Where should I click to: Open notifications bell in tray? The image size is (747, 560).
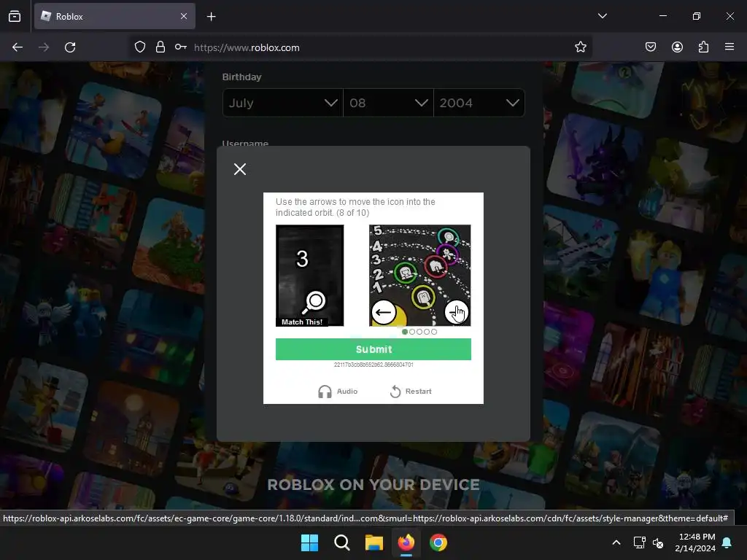point(727,542)
